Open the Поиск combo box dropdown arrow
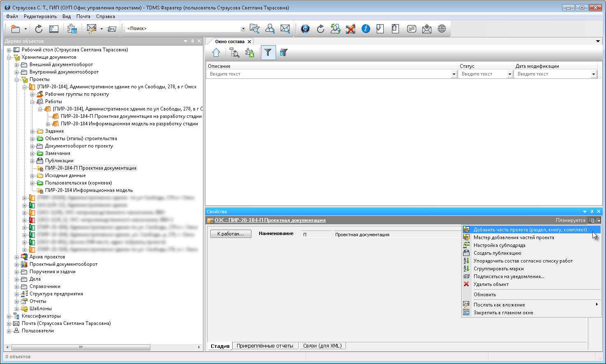This screenshot has height=364, width=606. click(x=243, y=29)
